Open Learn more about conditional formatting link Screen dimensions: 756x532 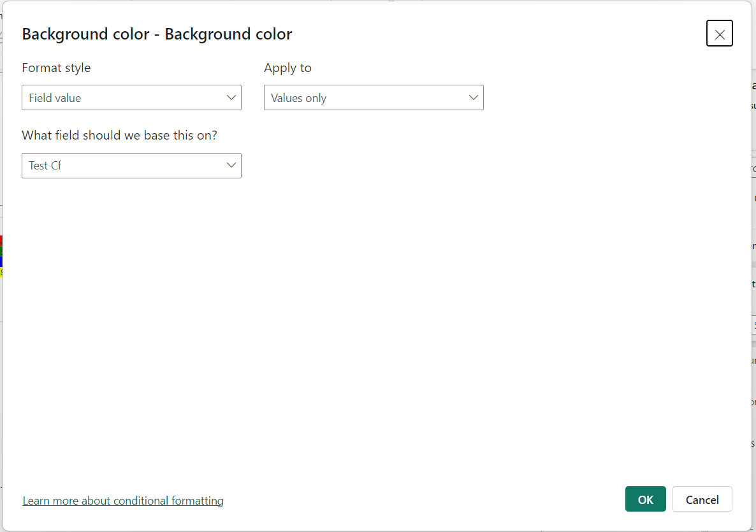123,501
